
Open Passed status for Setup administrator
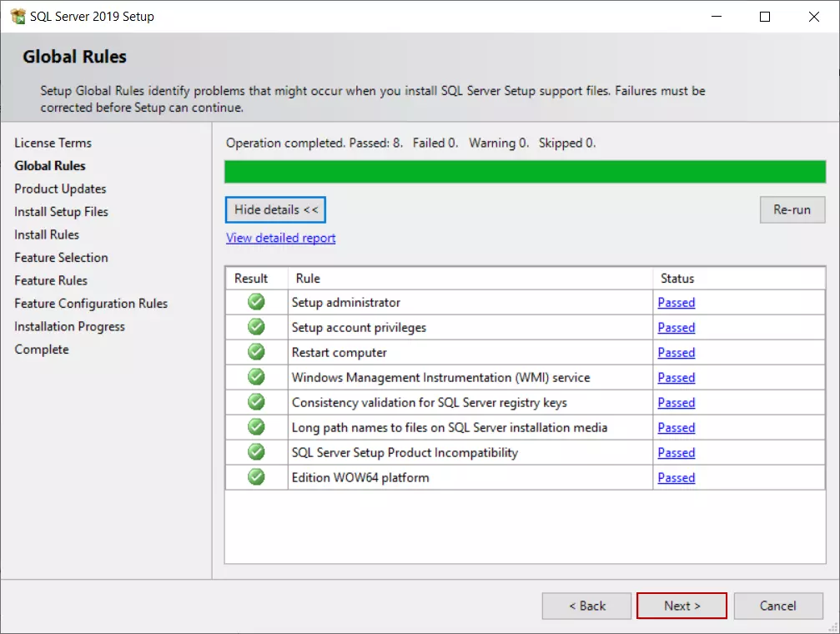pos(676,303)
